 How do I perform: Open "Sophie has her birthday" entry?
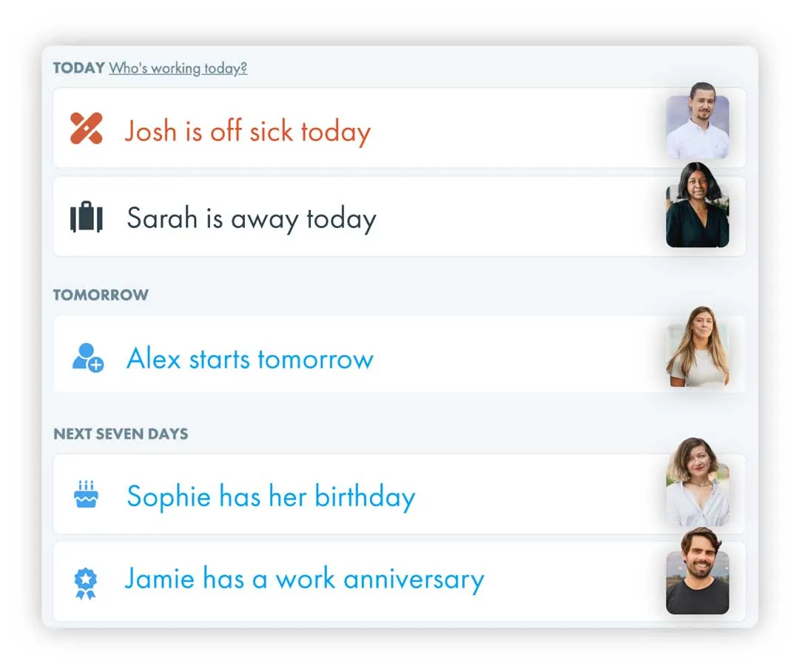tap(270, 496)
